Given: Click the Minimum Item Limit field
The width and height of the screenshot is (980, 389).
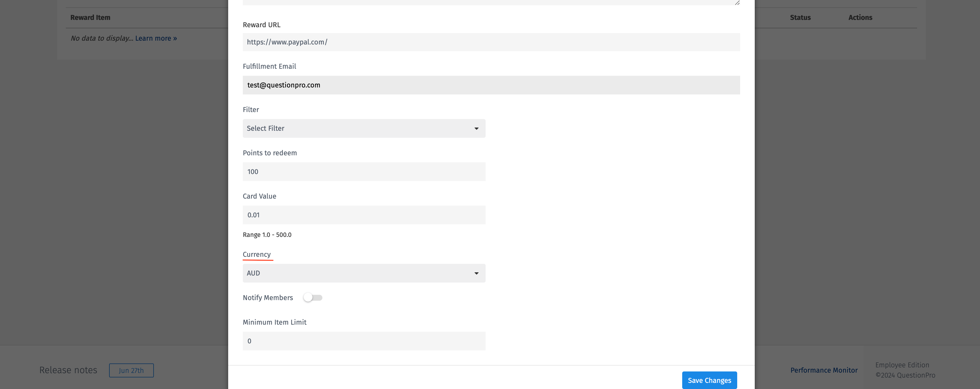Looking at the screenshot, I should [x=364, y=341].
